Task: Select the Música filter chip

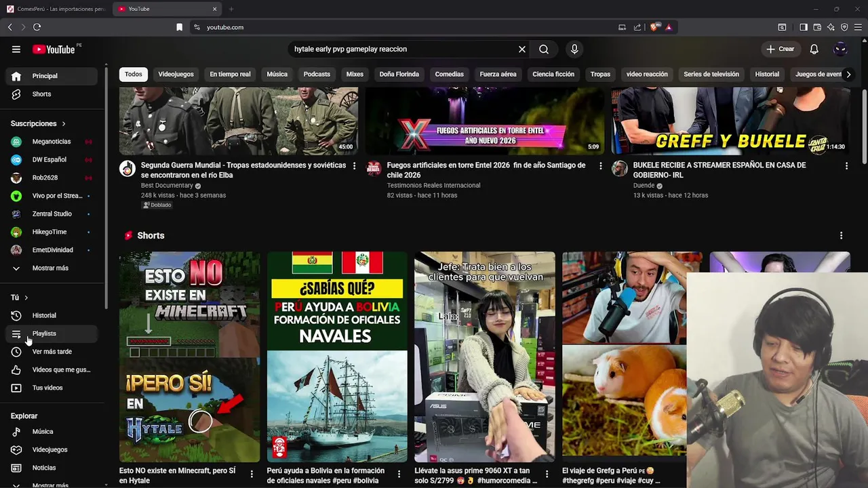Action: click(277, 74)
